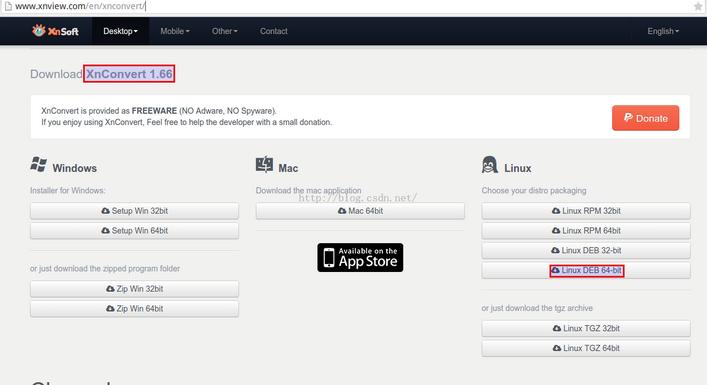Click the Linux penguin icon
Viewport: 707px width, 385px height.
[x=490, y=165]
